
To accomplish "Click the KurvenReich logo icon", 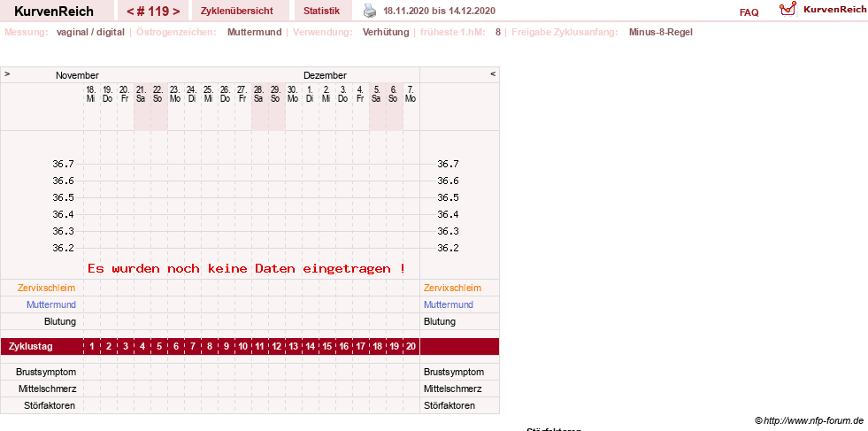I will [787, 9].
